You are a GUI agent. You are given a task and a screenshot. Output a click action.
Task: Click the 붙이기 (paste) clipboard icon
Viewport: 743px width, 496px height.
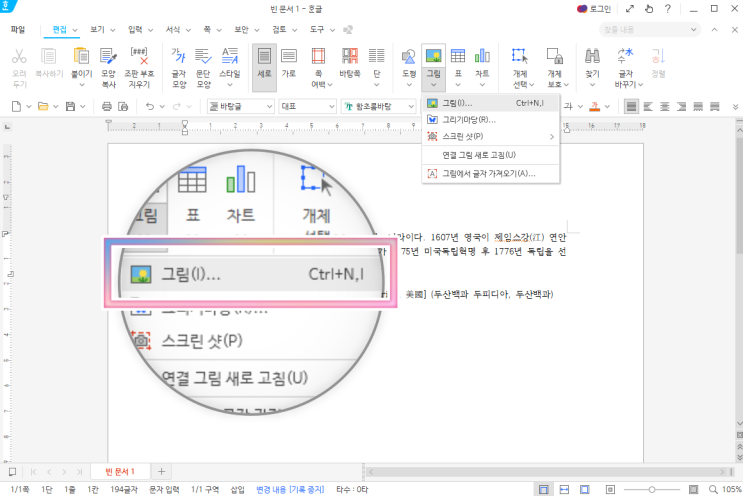click(x=81, y=56)
